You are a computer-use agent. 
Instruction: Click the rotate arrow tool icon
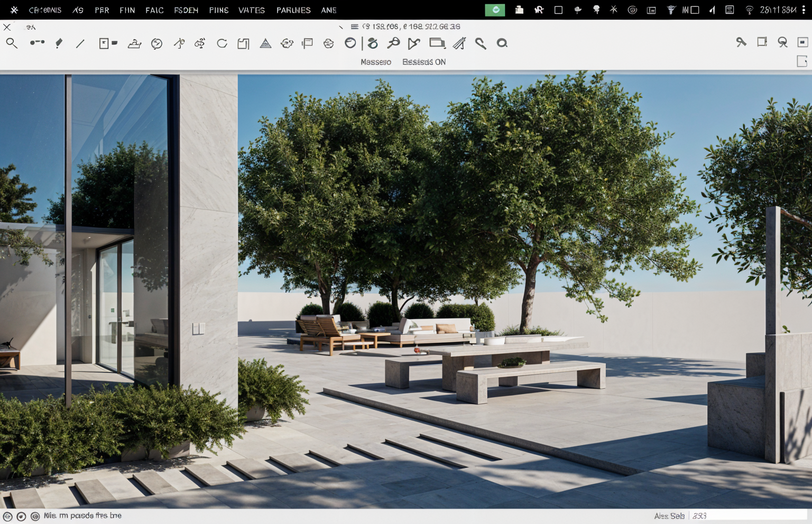tap(222, 43)
